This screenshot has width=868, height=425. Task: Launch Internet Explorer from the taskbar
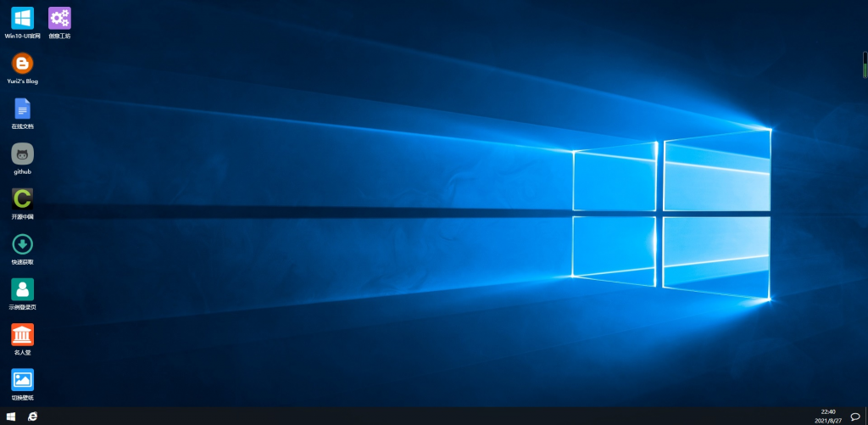point(33,417)
